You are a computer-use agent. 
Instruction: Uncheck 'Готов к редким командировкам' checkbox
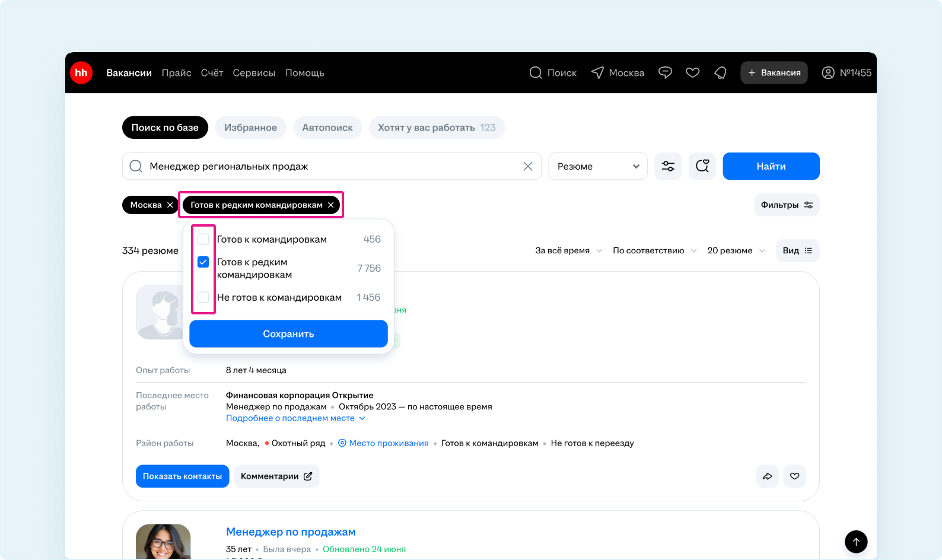pos(203,262)
